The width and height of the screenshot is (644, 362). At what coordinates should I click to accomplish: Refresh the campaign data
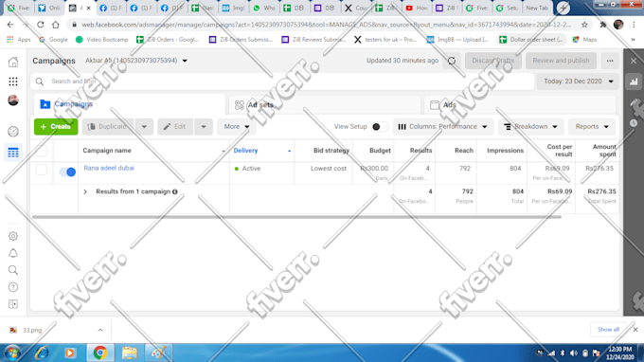click(452, 61)
